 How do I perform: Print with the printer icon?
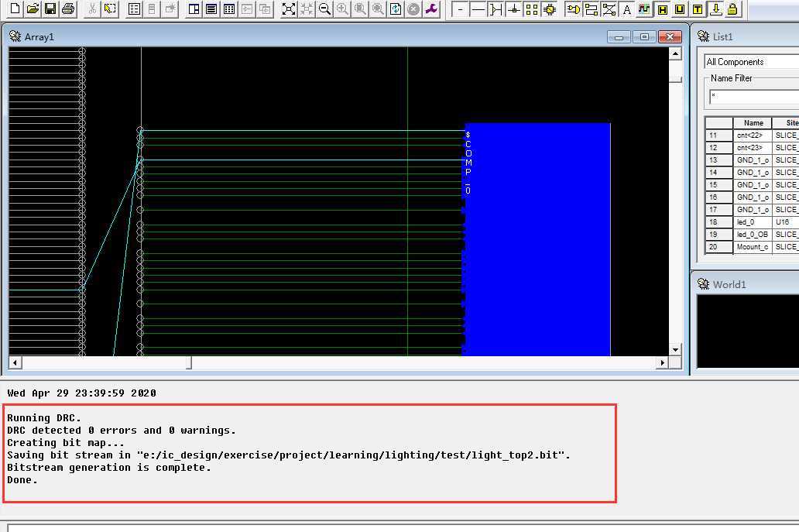coord(68,9)
